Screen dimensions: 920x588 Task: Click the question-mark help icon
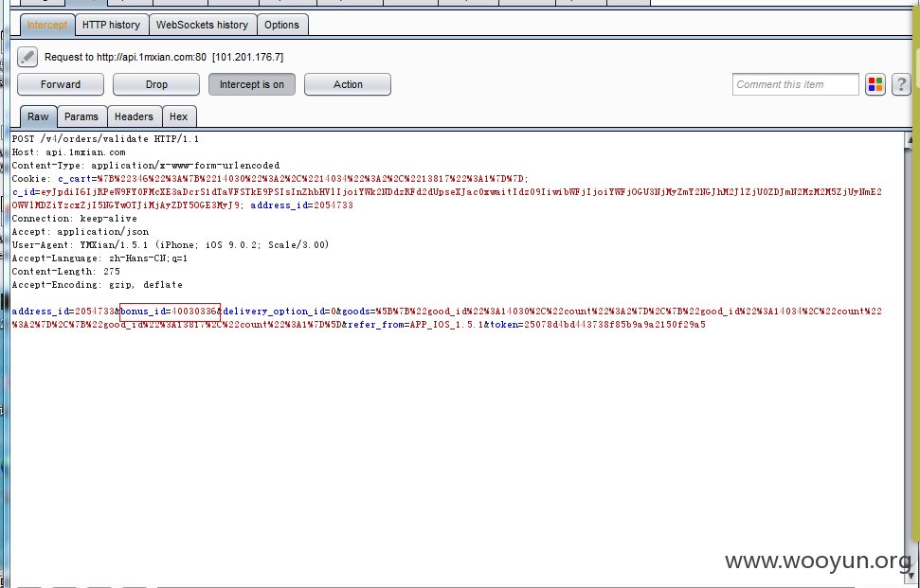click(901, 84)
